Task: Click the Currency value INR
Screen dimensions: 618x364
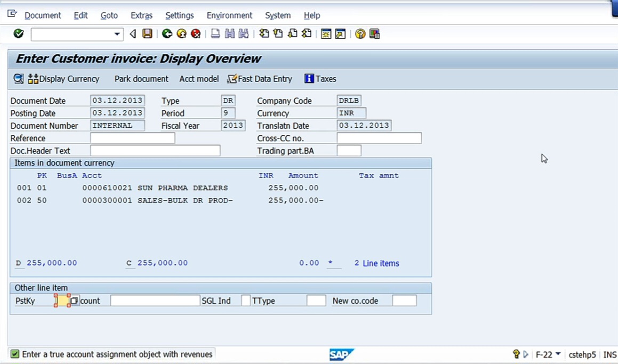Action: pyautogui.click(x=351, y=113)
